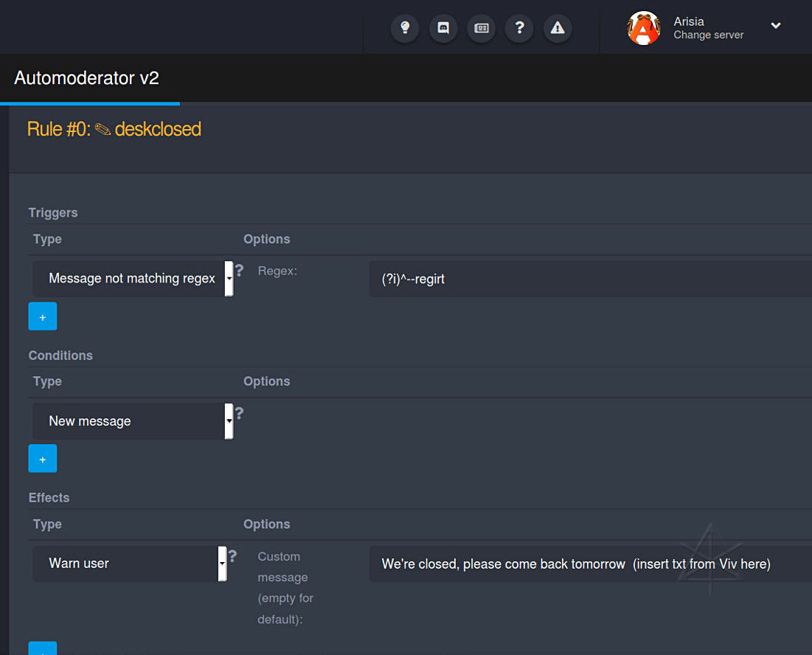Click the pencil icon beside deskclosed

coord(103,130)
